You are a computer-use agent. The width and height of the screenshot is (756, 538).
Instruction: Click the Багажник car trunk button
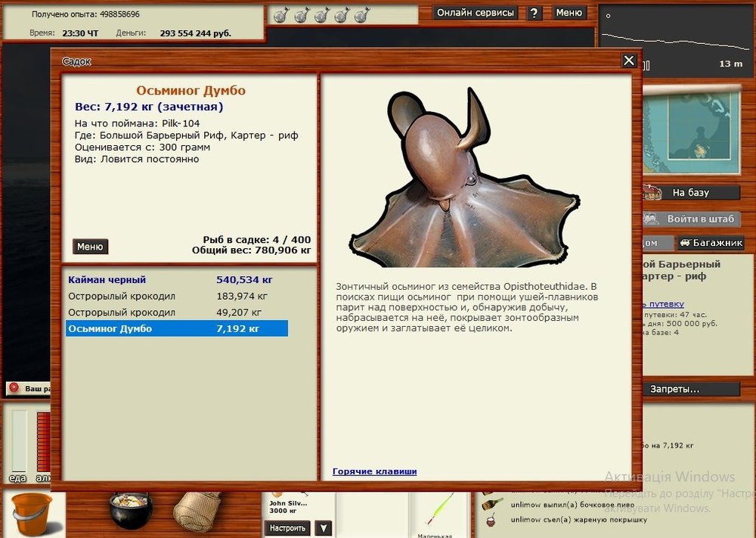click(711, 243)
